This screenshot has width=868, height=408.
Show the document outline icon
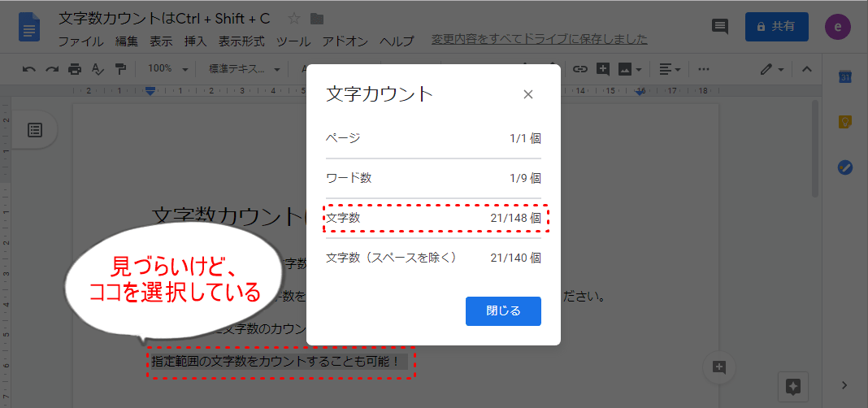pos(35,130)
